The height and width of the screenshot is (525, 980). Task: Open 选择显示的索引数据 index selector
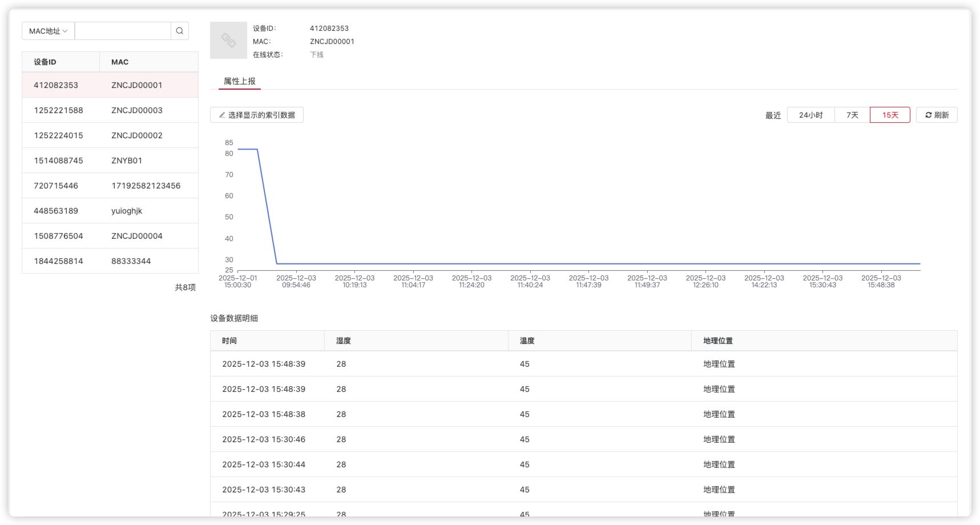(x=257, y=115)
